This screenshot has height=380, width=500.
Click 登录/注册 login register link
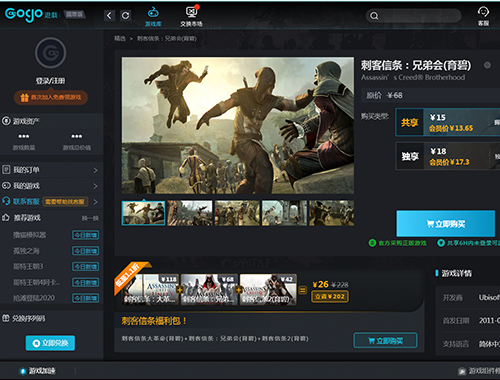(51, 81)
